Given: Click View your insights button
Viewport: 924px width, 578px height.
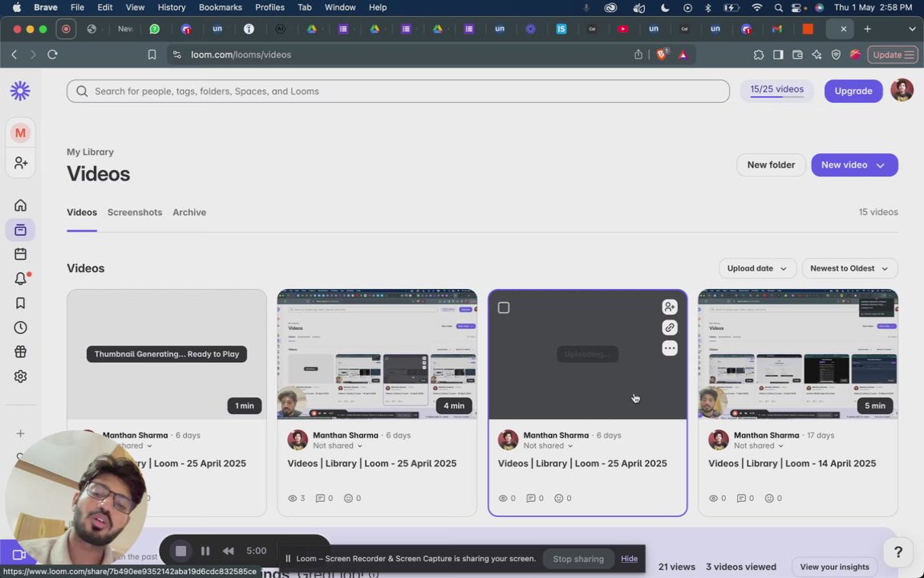Looking at the screenshot, I should pyautogui.click(x=834, y=567).
